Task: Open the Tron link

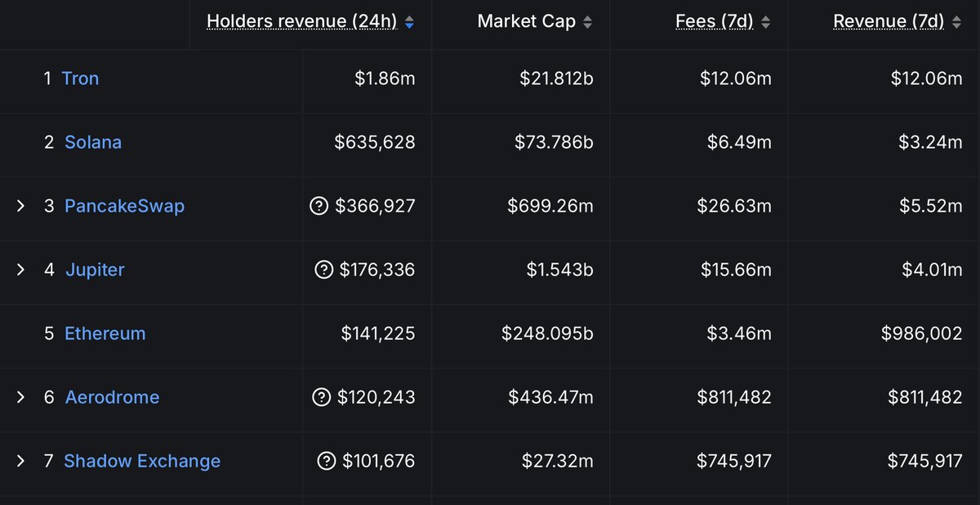Action: [x=80, y=78]
